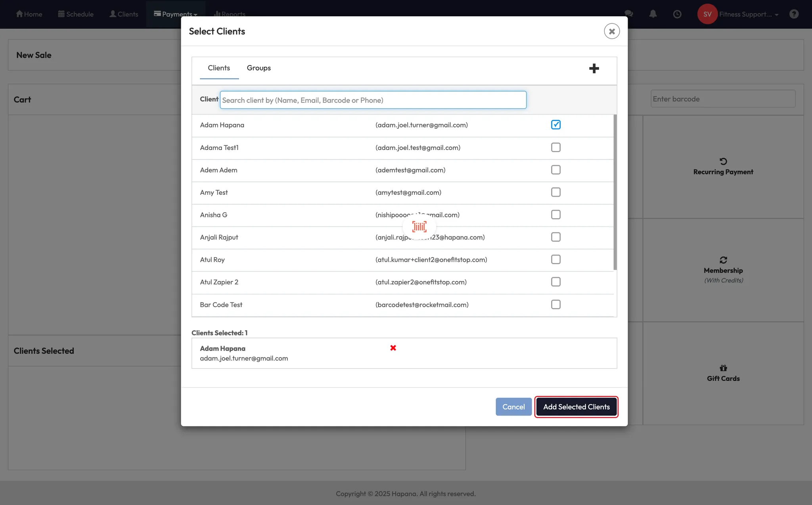
Task: Click the clock history icon
Action: (x=677, y=14)
